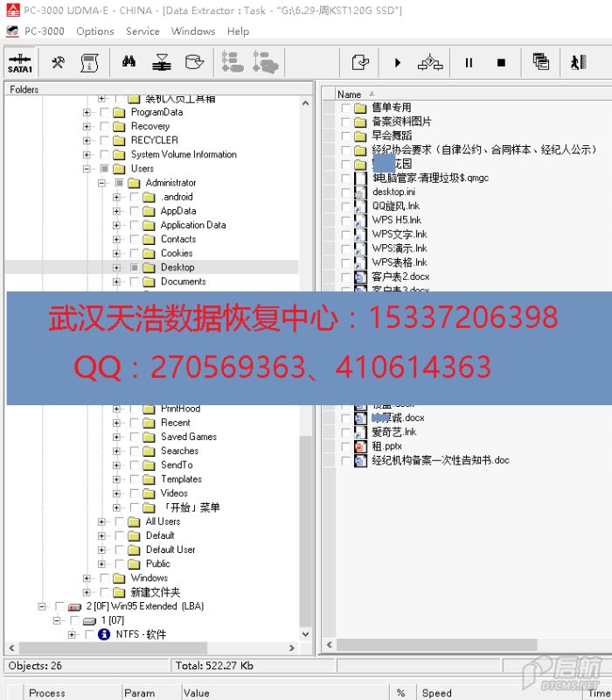Image resolution: width=612 pixels, height=700 pixels.
Task: Click the SATA1 port selector icon
Action: (x=19, y=63)
